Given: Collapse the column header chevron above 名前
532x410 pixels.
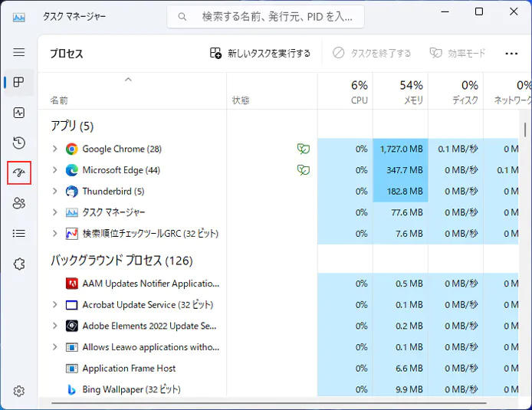Looking at the screenshot, I should (x=128, y=79).
